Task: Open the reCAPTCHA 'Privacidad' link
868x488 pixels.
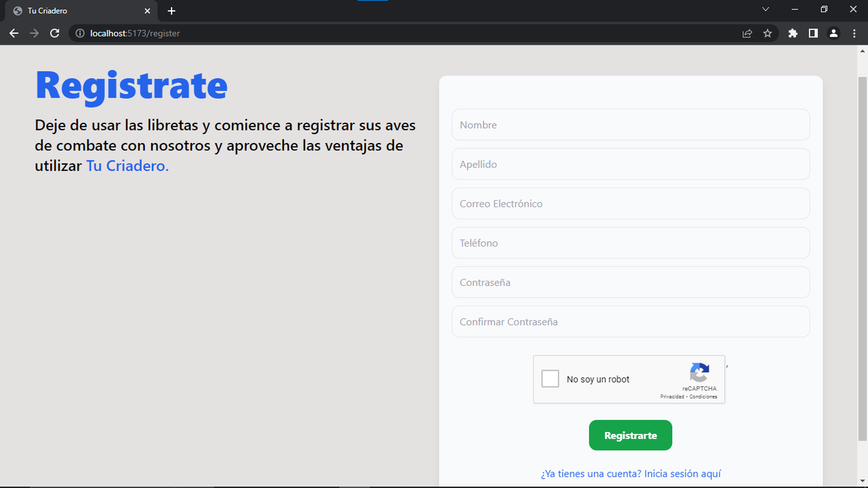Action: [x=671, y=396]
